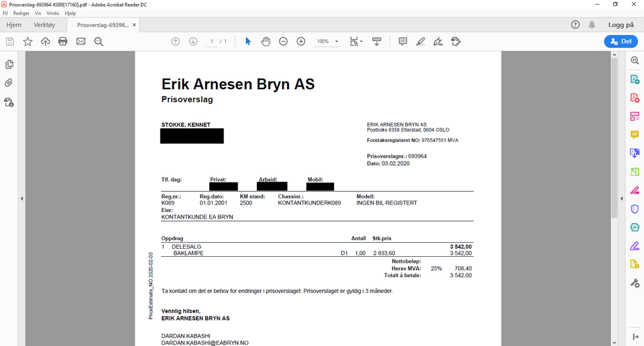
Task: Open the Vindu menu
Action: click(53, 13)
